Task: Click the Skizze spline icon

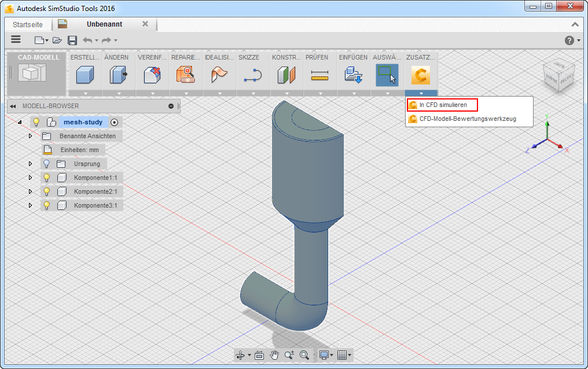Action: pyautogui.click(x=253, y=75)
